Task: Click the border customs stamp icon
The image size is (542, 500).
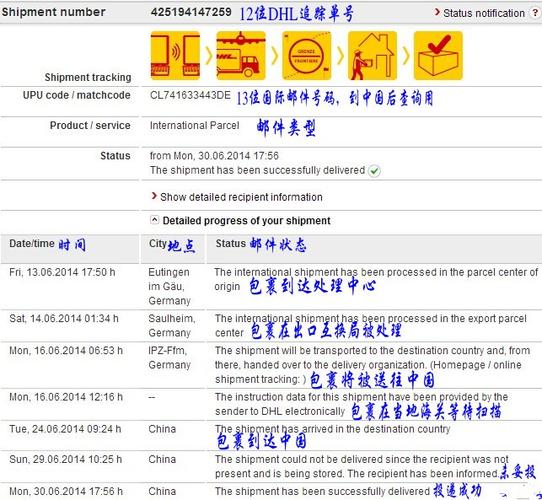Action: pos(307,55)
